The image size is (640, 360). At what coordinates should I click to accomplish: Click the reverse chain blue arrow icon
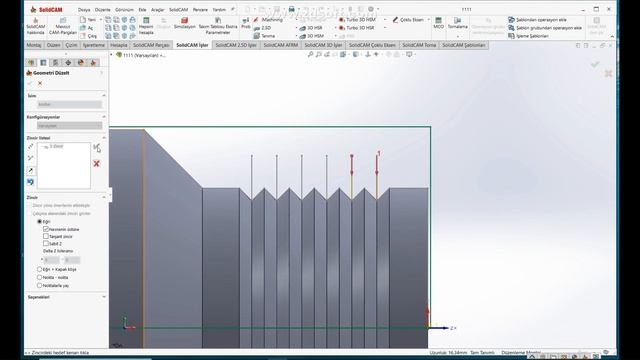pos(31,182)
